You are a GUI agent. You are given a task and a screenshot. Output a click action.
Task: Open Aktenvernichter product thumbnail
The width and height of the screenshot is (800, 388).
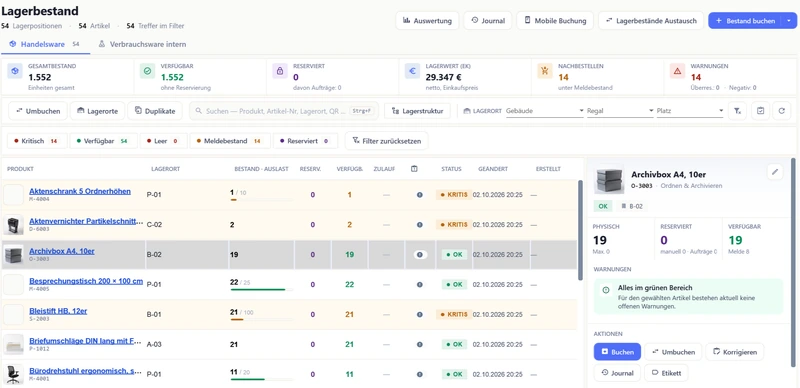13,225
